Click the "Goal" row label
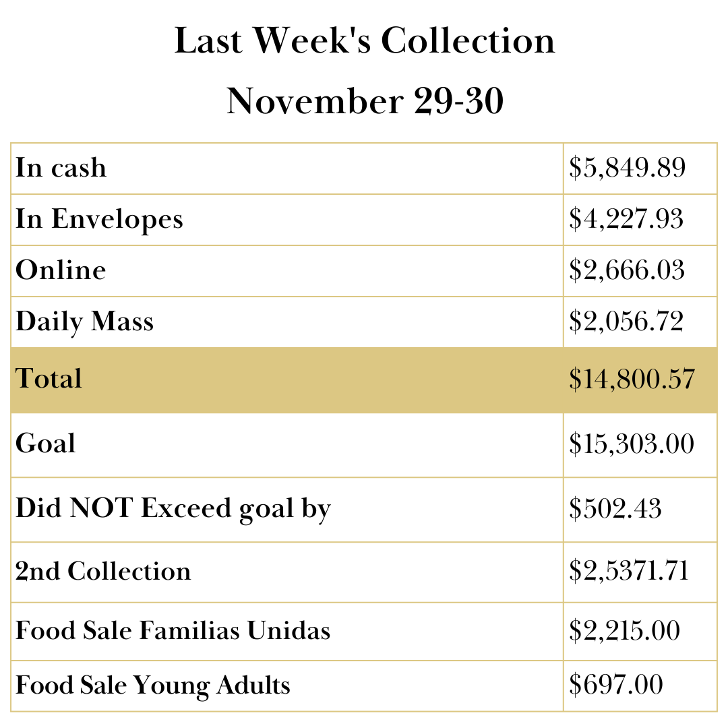728x728 pixels. click(x=46, y=444)
